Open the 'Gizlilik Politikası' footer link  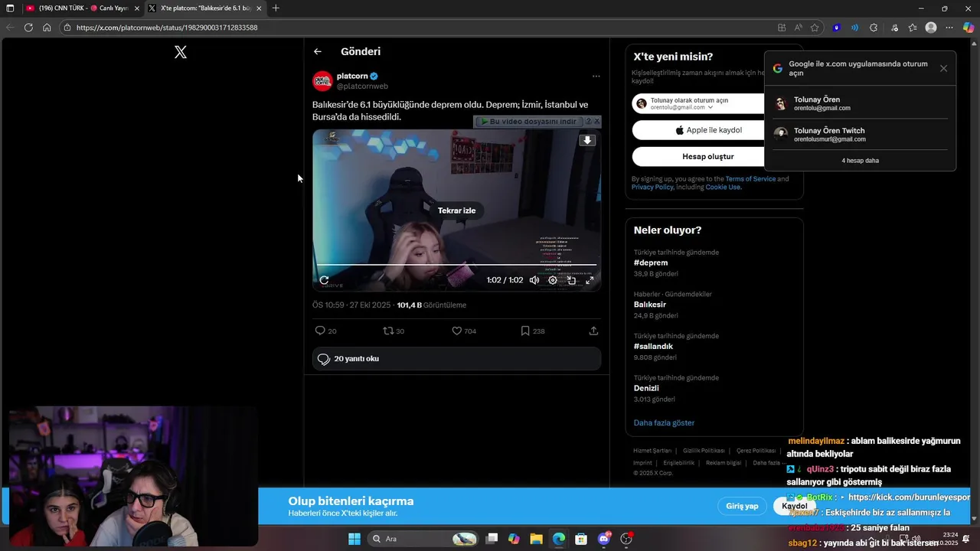(x=704, y=451)
